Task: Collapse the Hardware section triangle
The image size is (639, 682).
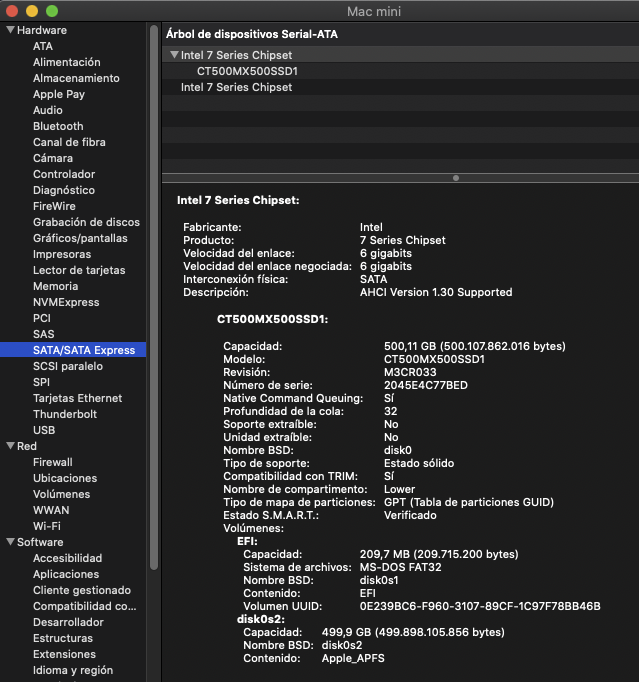Action: (x=10, y=30)
